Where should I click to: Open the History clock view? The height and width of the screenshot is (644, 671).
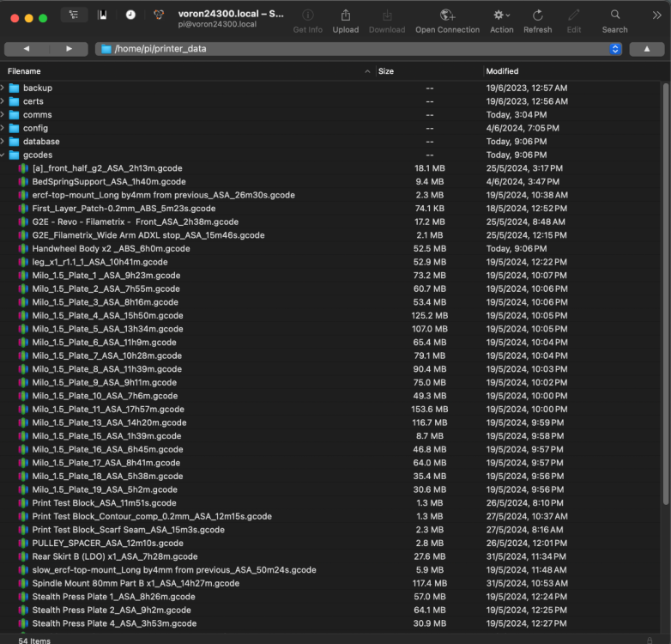point(130,15)
